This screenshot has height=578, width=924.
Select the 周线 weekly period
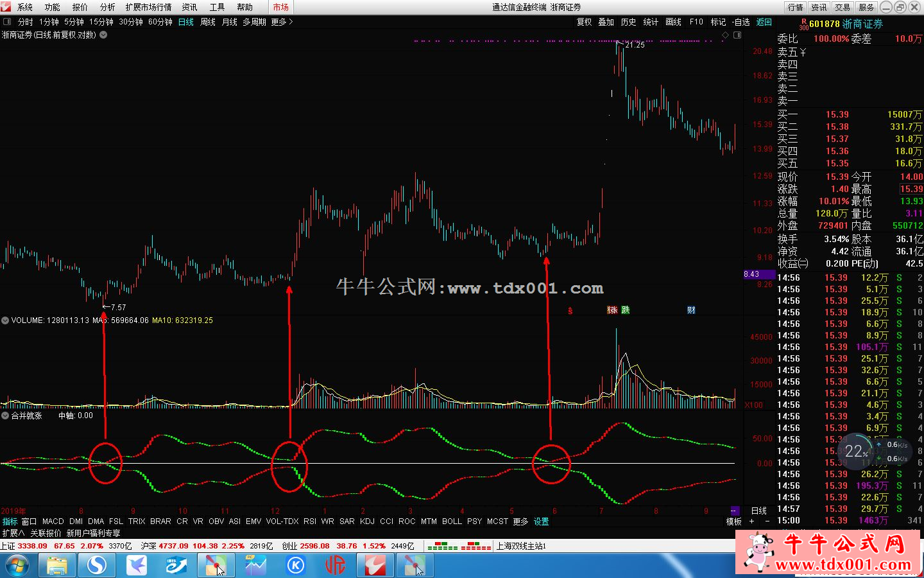pyautogui.click(x=208, y=22)
